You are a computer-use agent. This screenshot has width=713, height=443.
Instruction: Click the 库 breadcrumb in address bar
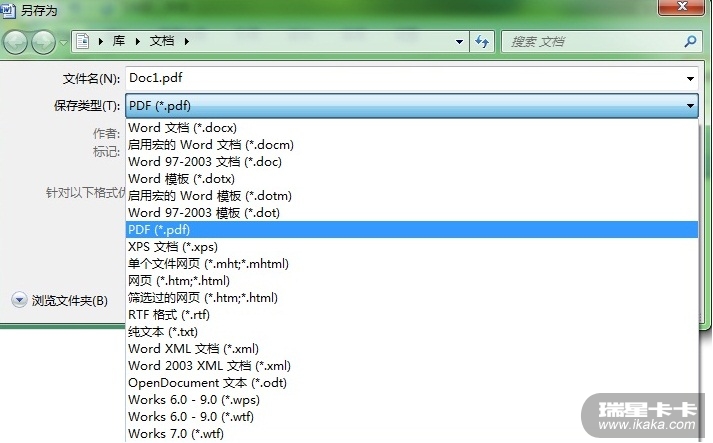[x=119, y=41]
